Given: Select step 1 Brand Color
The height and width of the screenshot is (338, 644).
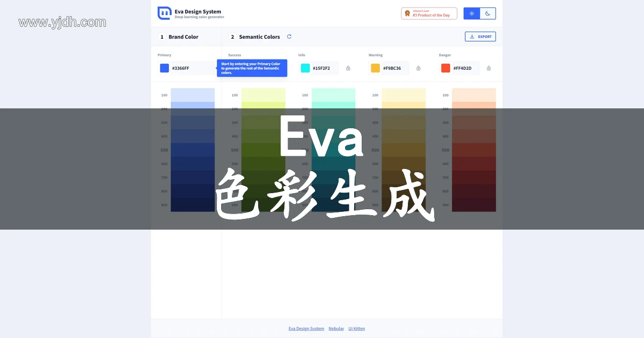Looking at the screenshot, I should pos(179,37).
